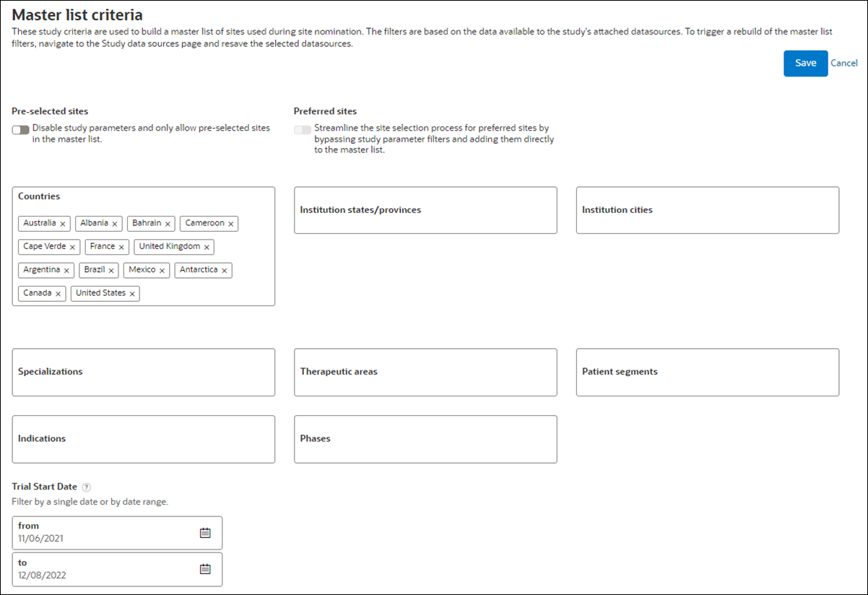Image resolution: width=868 pixels, height=595 pixels.
Task: Show help for Trial Start Date
Action: point(87,487)
